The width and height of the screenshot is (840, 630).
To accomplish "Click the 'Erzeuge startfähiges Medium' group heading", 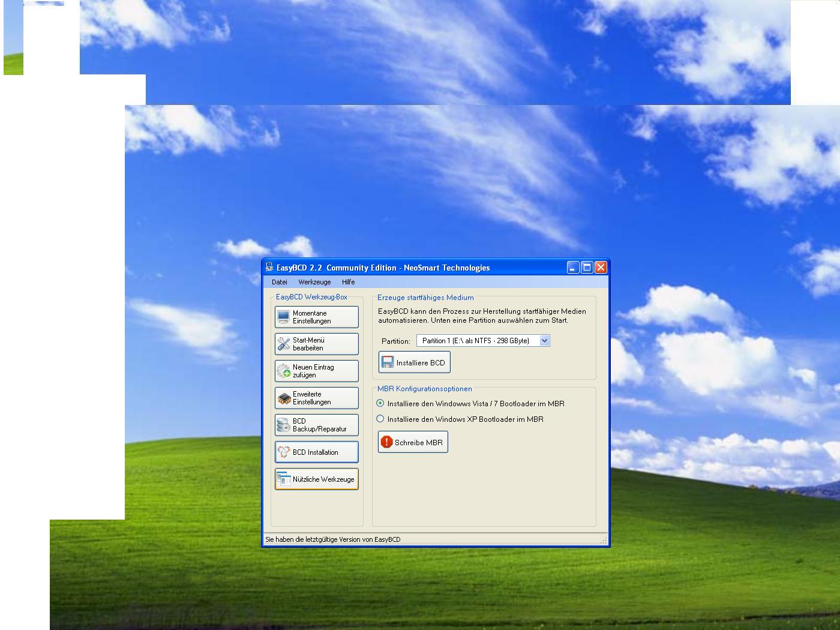I will [425, 298].
